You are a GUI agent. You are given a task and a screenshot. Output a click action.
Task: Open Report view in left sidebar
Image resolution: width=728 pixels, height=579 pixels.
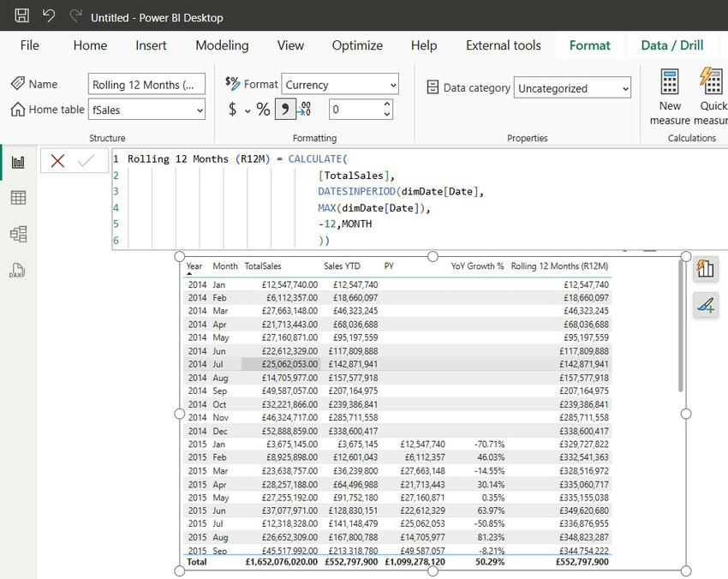18,162
